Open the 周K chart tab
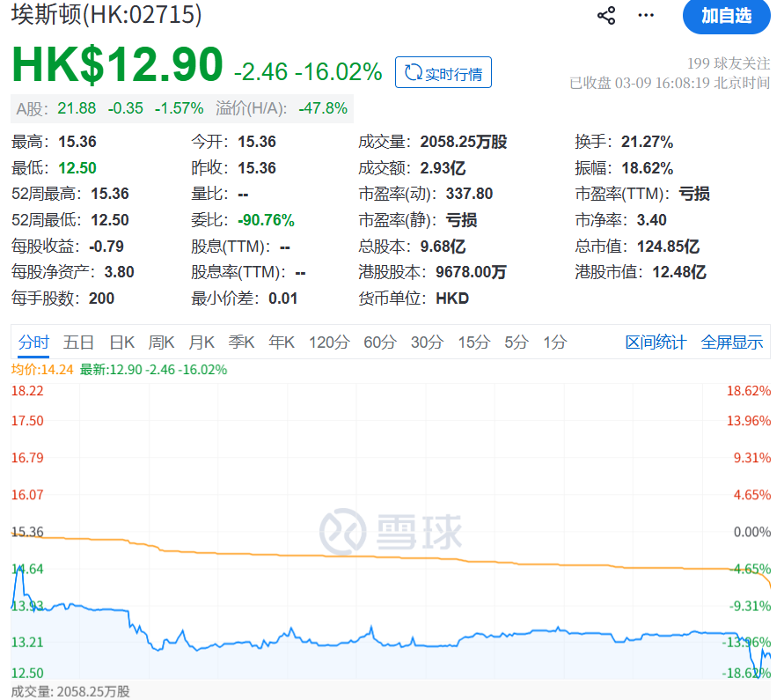The width and height of the screenshot is (784, 700). pos(162,343)
